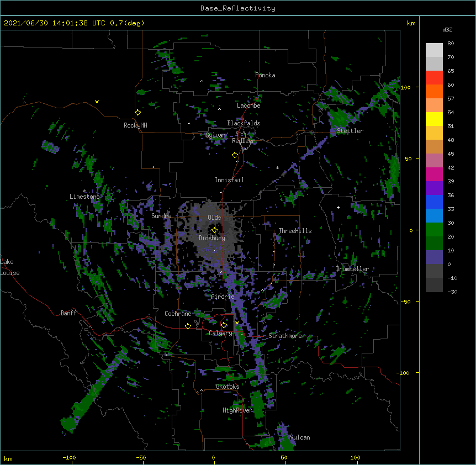This screenshot has width=476, height=465.
Task: Click the Drumheller label
Action: pyautogui.click(x=352, y=269)
